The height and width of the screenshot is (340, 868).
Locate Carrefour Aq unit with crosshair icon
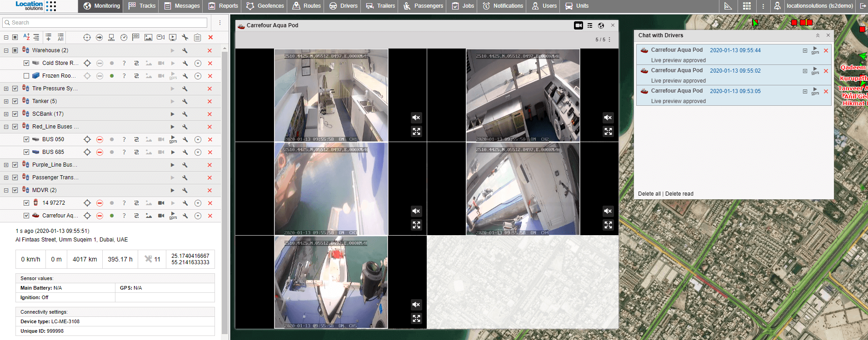87,216
